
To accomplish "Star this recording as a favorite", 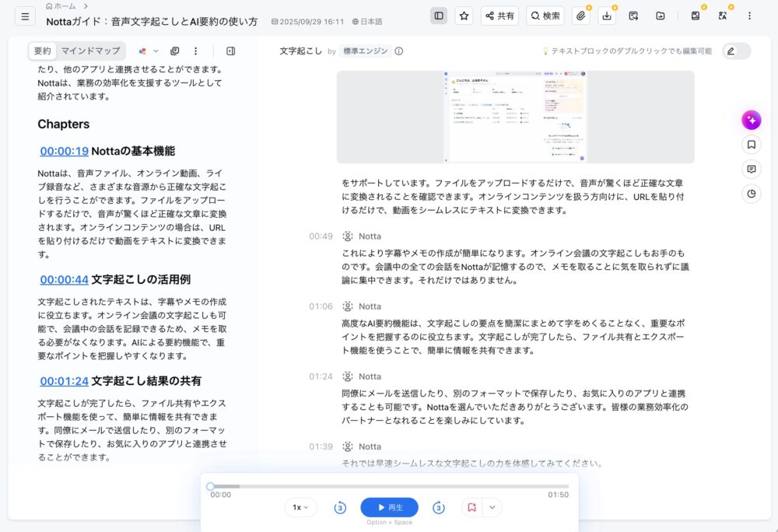I will click(464, 16).
